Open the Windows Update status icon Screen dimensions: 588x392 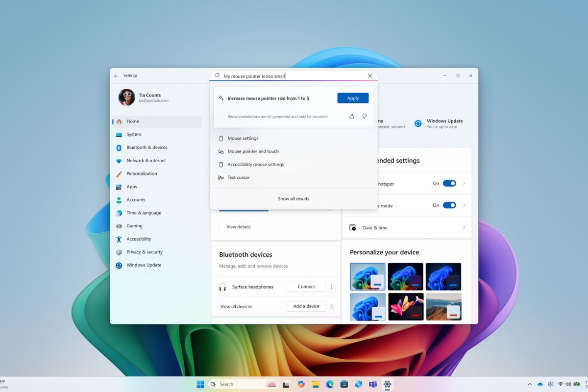pyautogui.click(x=418, y=123)
